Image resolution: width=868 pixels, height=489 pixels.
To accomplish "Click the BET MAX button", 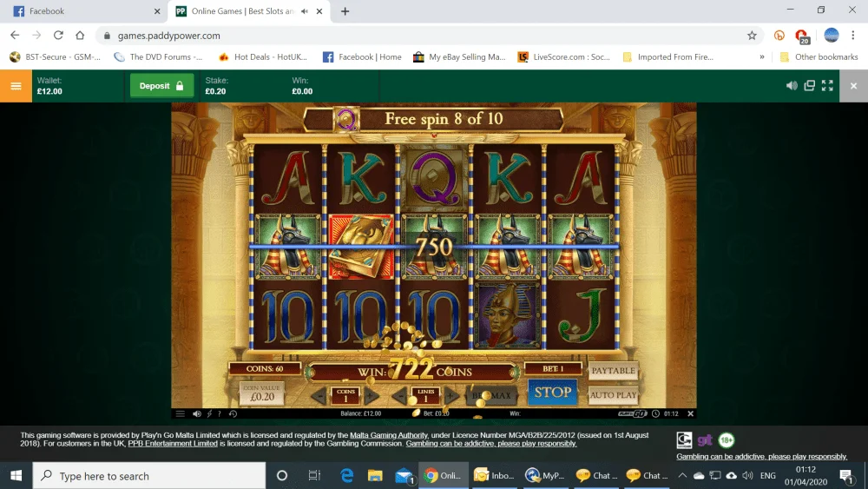I will 491,395.
